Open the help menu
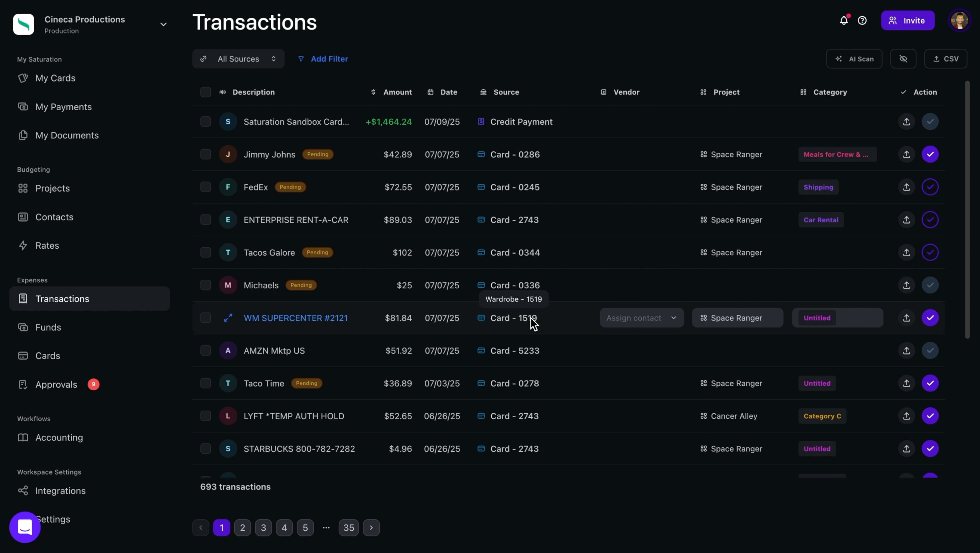 point(862,20)
